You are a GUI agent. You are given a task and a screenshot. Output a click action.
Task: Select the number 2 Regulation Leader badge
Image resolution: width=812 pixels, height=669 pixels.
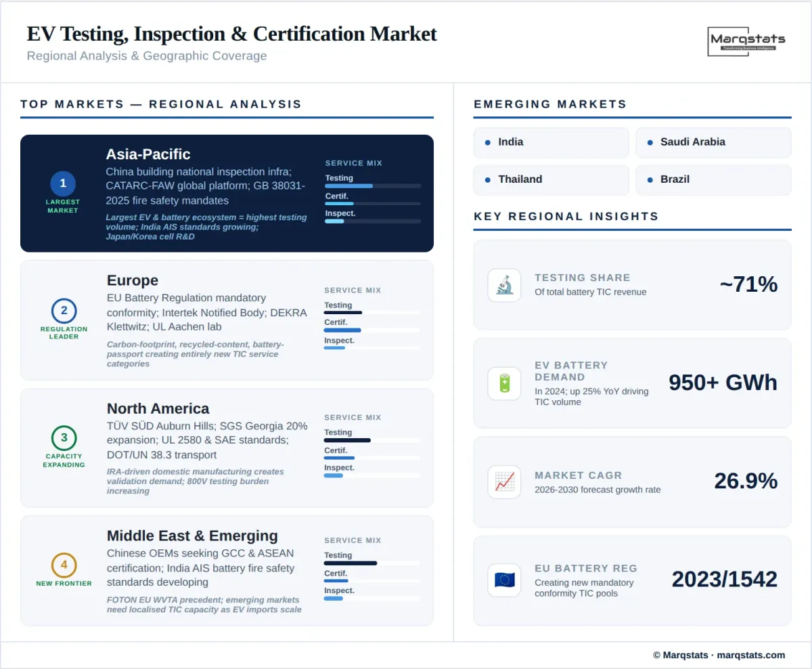pos(63,310)
